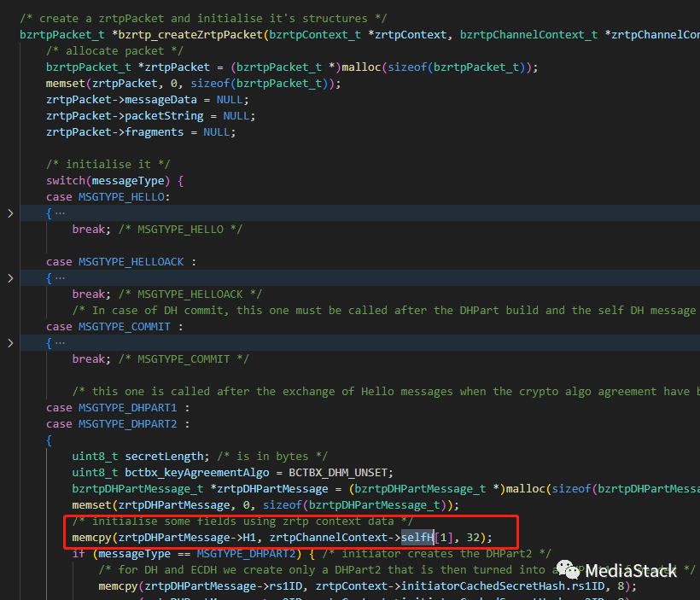
Task: Expand the folded MSGTYPE_HELLO case block
Action: click(x=9, y=213)
